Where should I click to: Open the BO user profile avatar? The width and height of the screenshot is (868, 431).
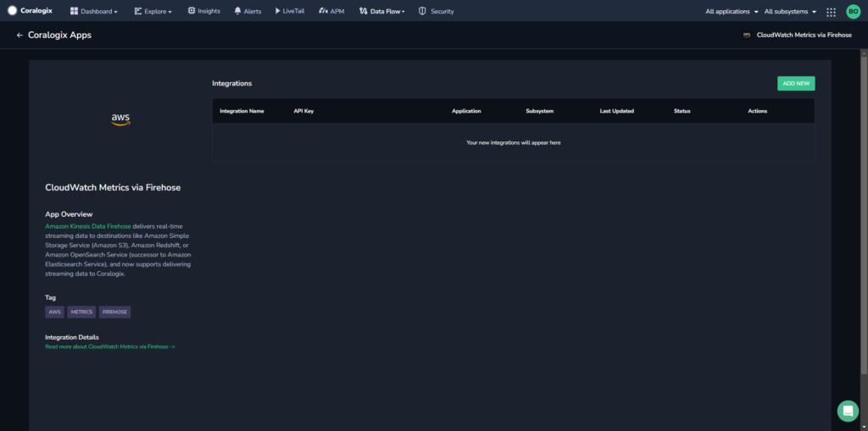pos(853,12)
